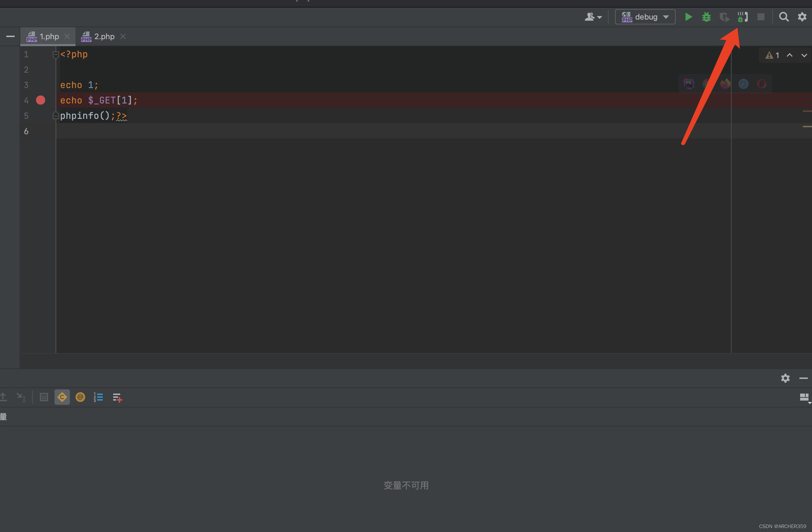Start debugging with the green bug icon
The image size is (812, 532).
tap(706, 17)
